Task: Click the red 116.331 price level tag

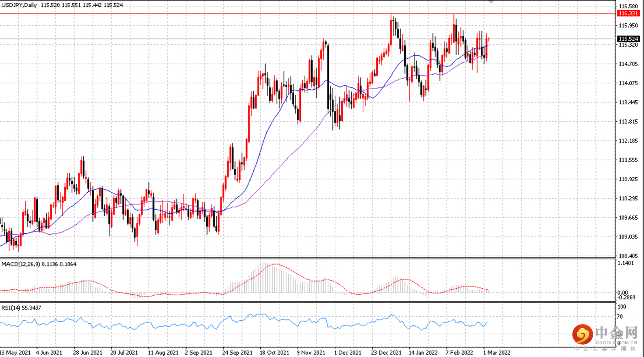Action: click(628, 14)
